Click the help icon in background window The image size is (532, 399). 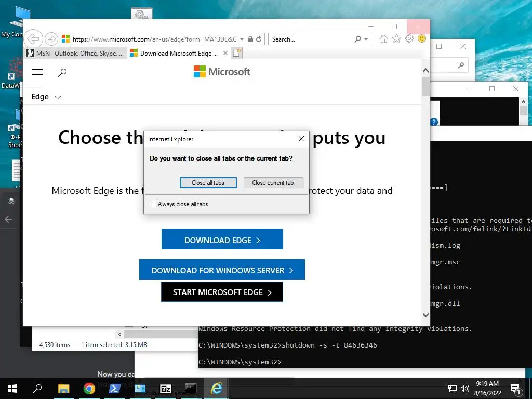(434, 122)
